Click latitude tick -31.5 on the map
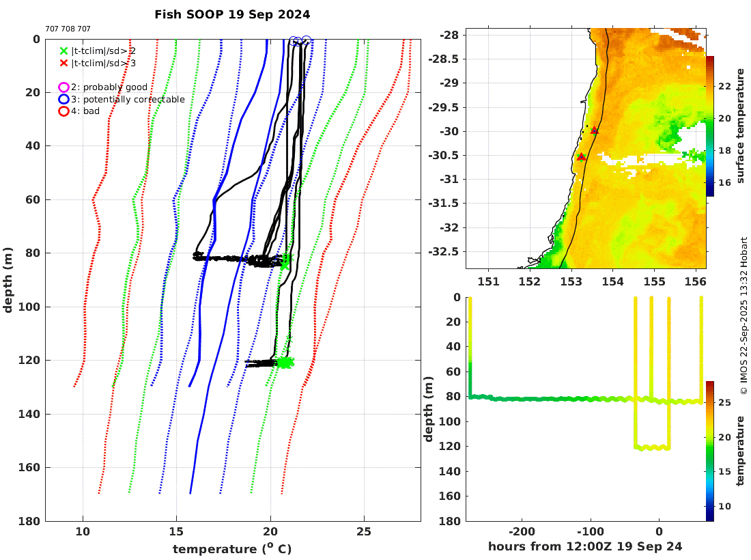This screenshot has height=560, width=751. 443,203
